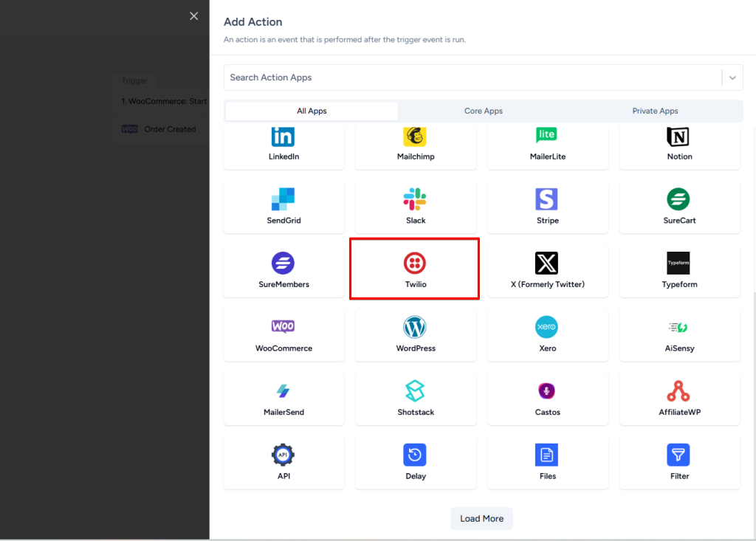Viewport: 756px width, 541px height.
Task: Expand the Search Action Apps dropdown arrow
Action: pos(732,77)
